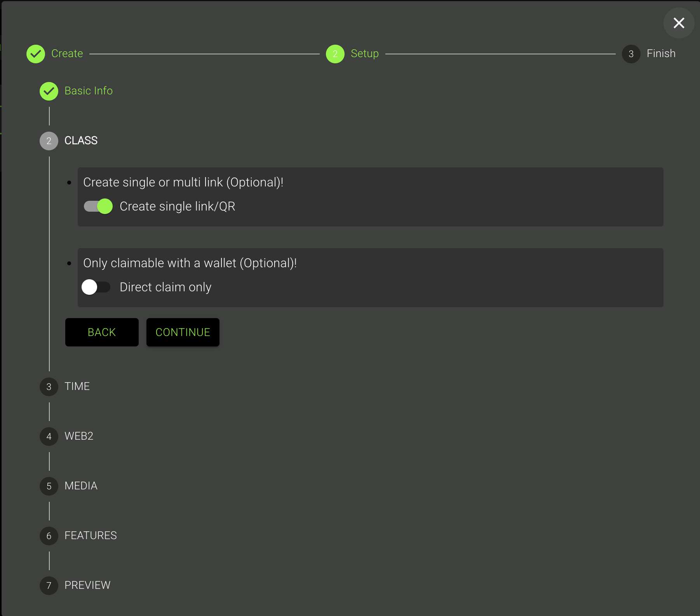The image size is (700, 616).
Task: Expand the MEDIA section label
Action: tap(81, 486)
